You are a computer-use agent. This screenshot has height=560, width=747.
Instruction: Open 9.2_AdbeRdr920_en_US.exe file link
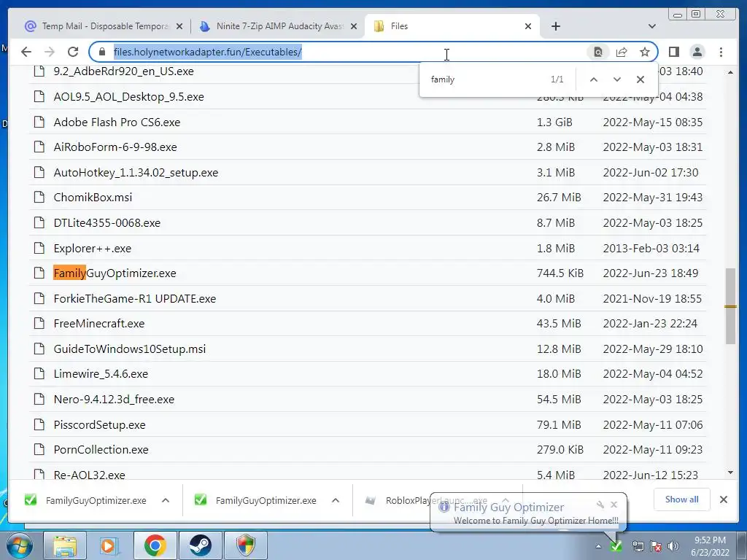coord(123,71)
